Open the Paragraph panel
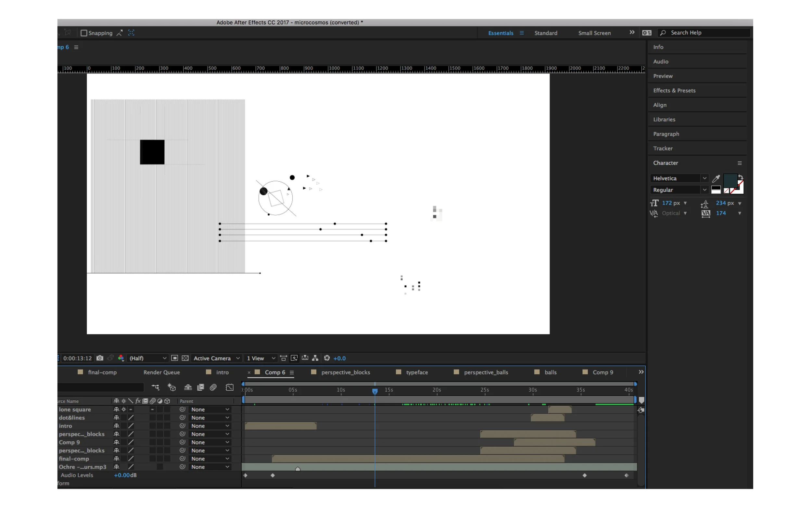Screen dimensions: 812x508 tap(666, 134)
